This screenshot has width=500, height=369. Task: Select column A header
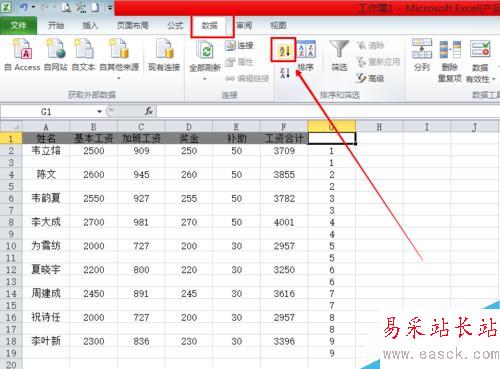(46, 127)
